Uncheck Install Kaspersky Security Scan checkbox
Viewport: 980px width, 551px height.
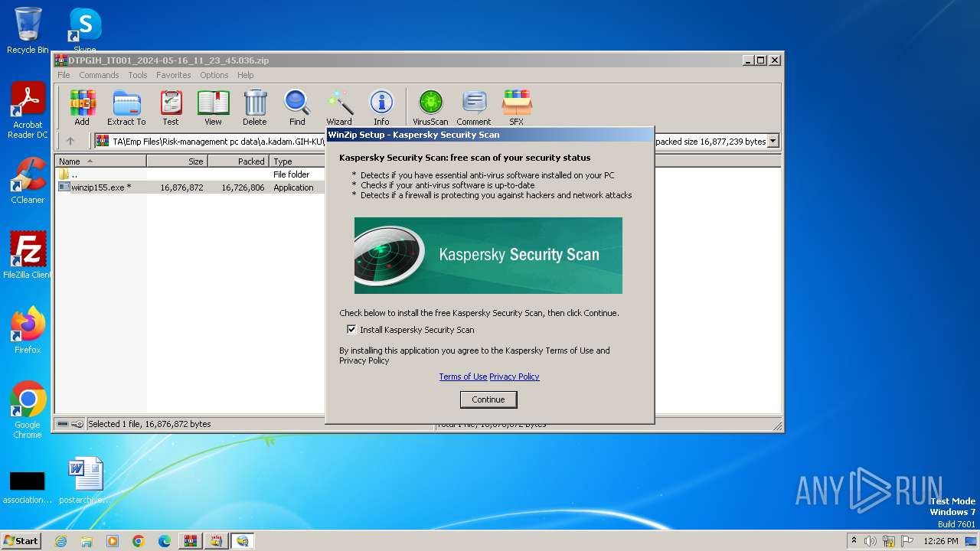tap(351, 330)
